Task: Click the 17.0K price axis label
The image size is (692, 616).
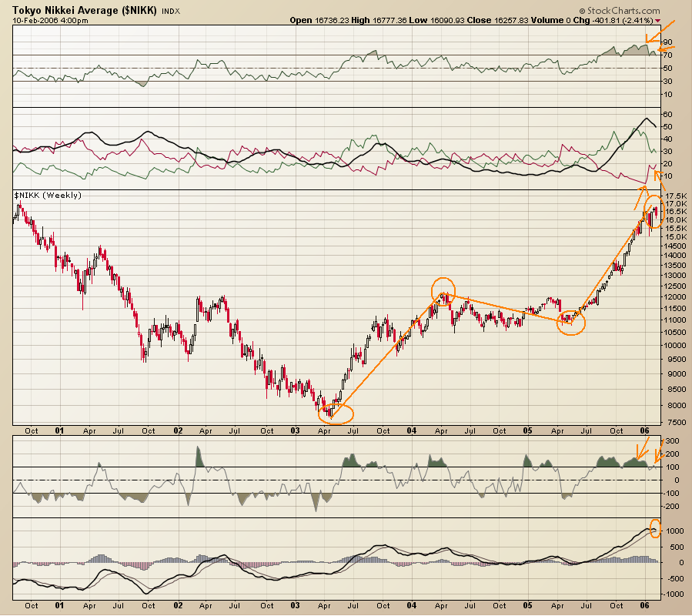Action: [676, 204]
